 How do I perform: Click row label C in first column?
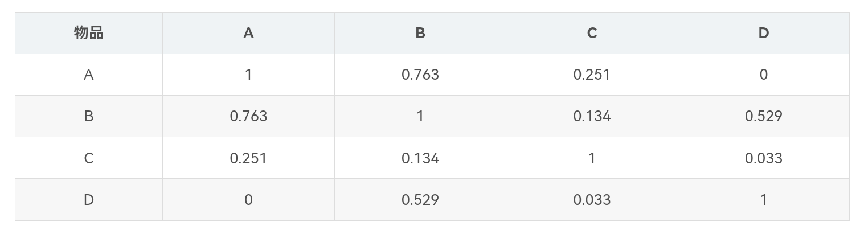tap(89, 158)
